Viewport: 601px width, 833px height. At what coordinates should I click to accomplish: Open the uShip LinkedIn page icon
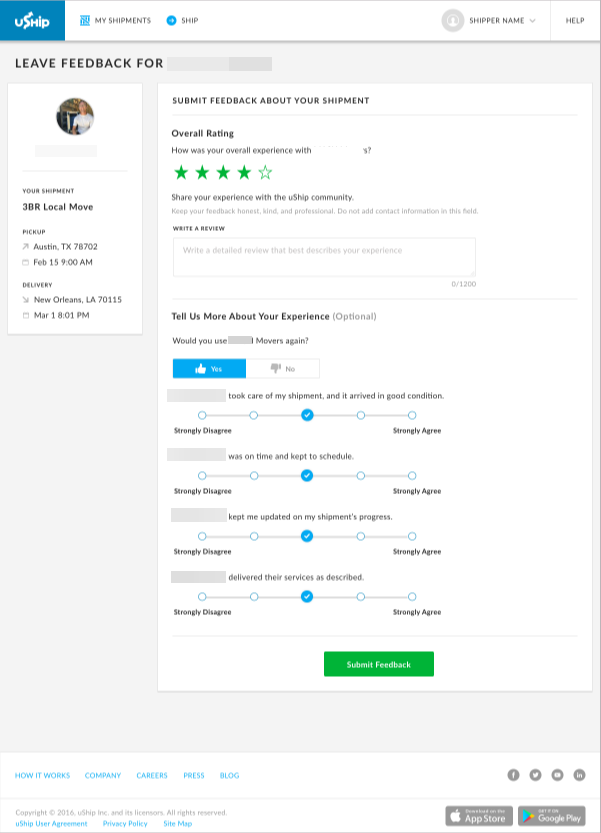point(580,775)
